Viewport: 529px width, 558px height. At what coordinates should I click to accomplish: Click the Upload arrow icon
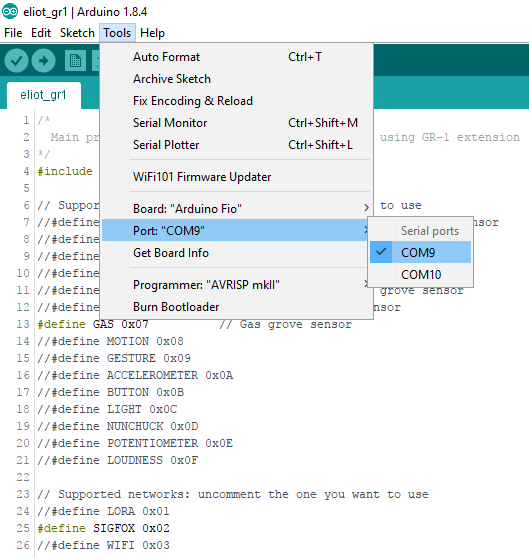[x=43, y=61]
